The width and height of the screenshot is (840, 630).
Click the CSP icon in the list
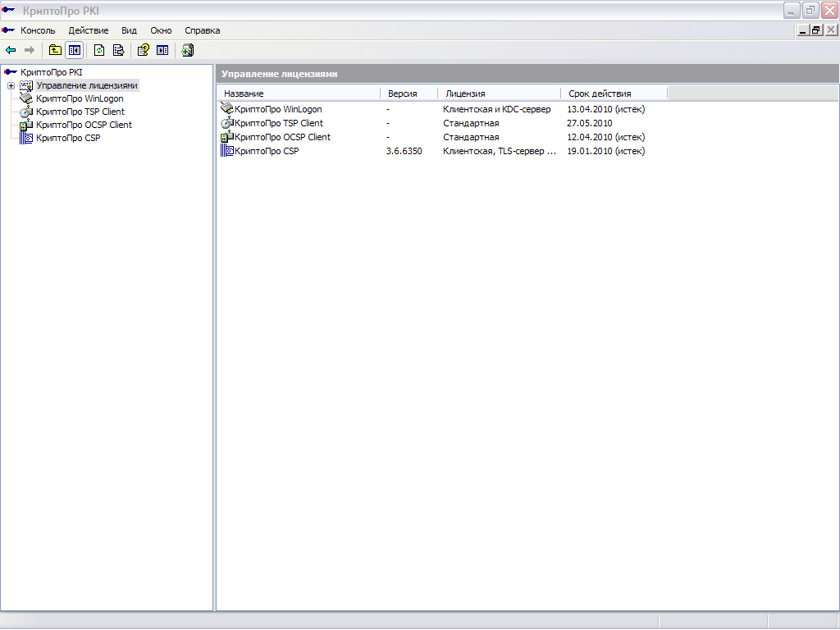(x=227, y=151)
